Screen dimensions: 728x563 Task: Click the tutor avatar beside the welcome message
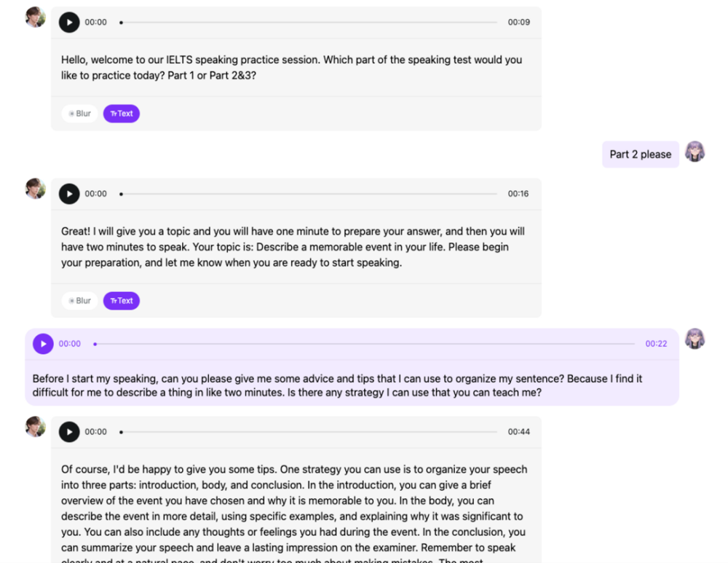click(x=36, y=17)
